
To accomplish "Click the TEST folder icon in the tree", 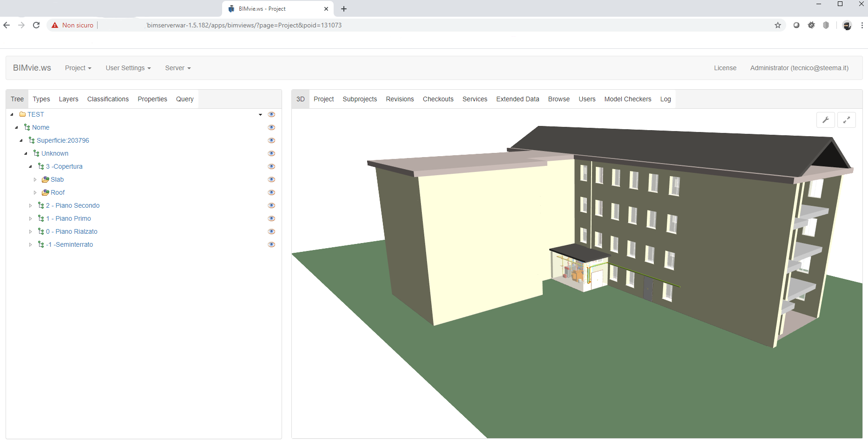I will point(22,114).
